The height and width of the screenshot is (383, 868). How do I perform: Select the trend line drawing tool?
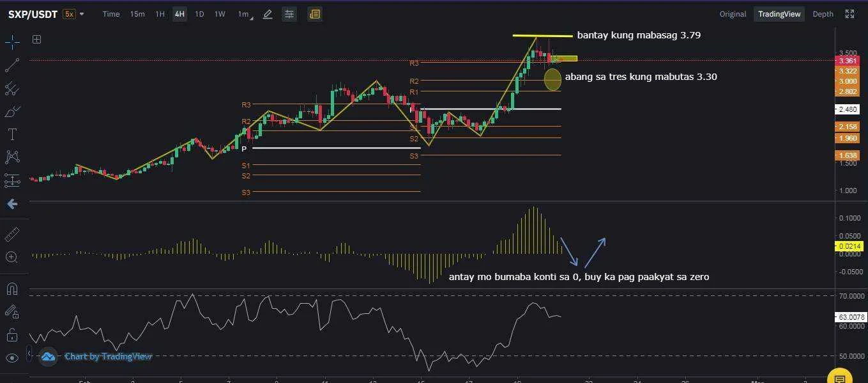(12, 65)
